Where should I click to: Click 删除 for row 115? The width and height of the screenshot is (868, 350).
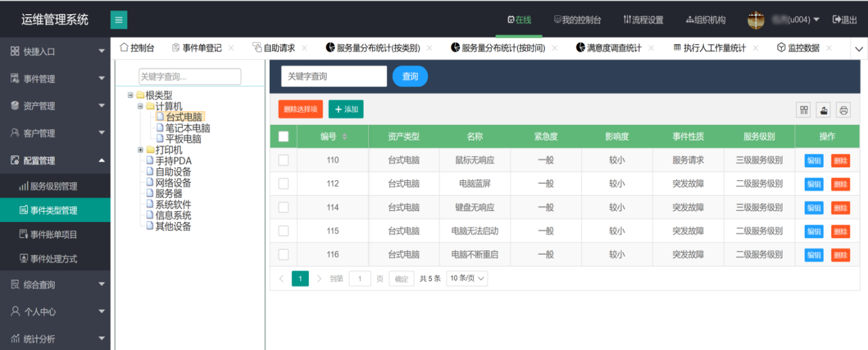(840, 231)
